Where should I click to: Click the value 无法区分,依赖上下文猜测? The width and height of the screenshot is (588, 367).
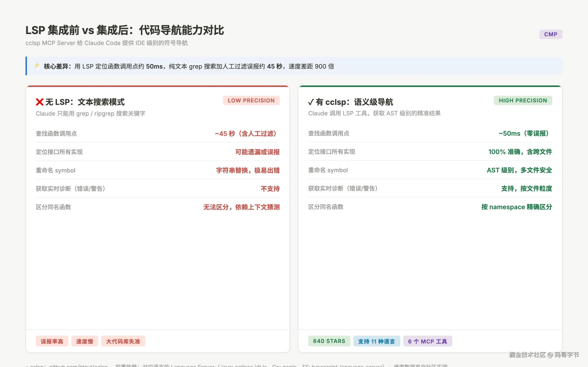point(242,207)
